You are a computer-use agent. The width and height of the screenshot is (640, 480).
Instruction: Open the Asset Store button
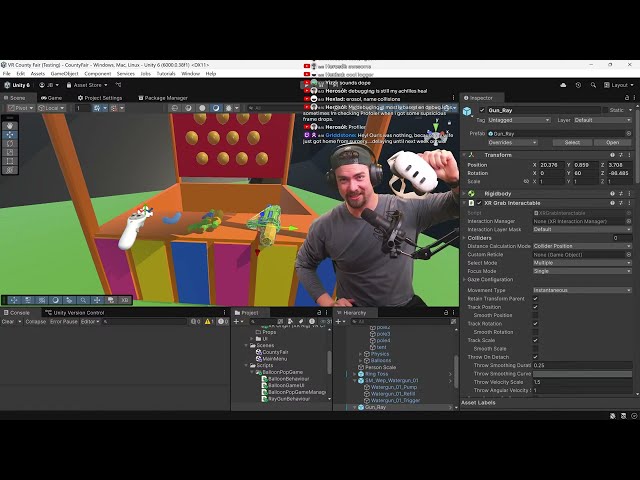[x=87, y=85]
